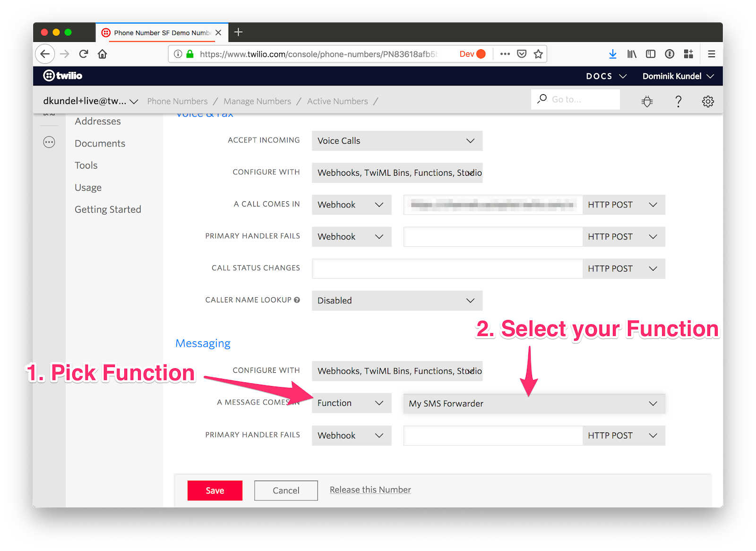Click the Release this Number link
This screenshot has width=756, height=551.
[x=370, y=490]
